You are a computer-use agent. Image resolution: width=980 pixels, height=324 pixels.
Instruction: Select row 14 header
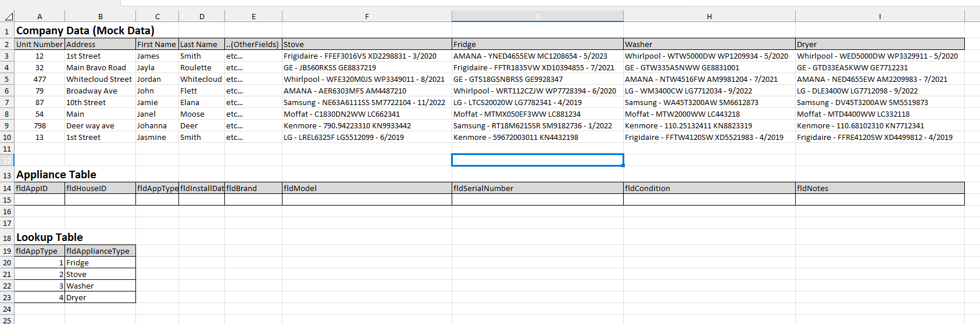click(x=7, y=188)
